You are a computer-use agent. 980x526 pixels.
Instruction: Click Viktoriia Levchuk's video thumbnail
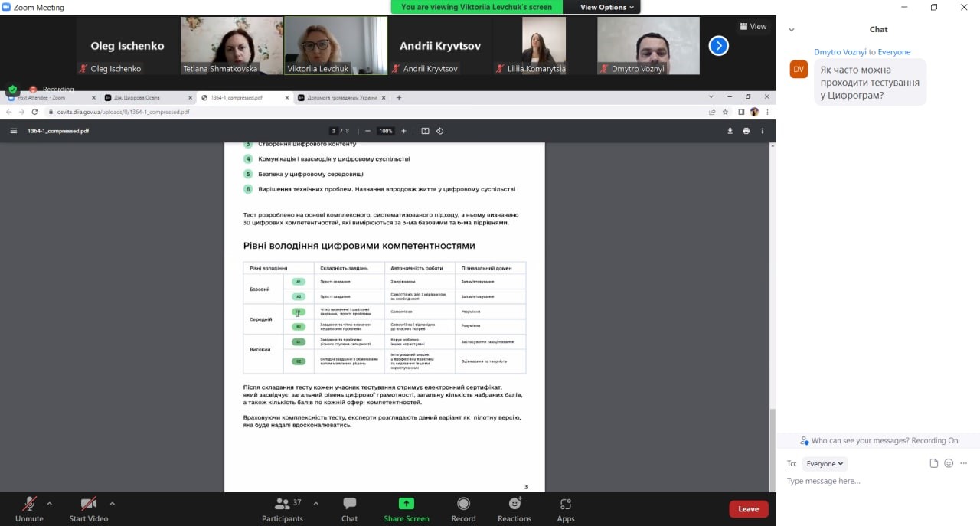(x=335, y=45)
